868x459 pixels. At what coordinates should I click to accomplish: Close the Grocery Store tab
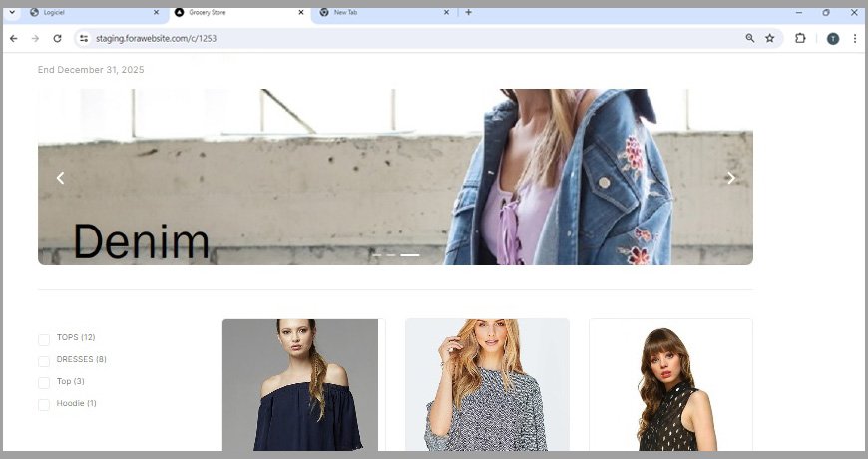[301, 12]
